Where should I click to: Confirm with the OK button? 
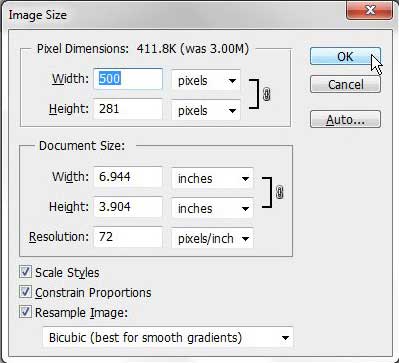coord(345,56)
